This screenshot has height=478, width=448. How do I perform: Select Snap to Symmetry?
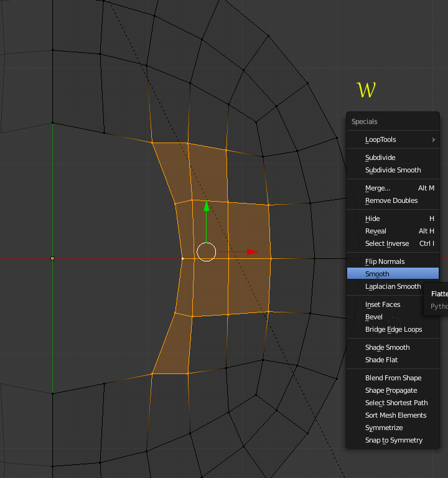[393, 441]
